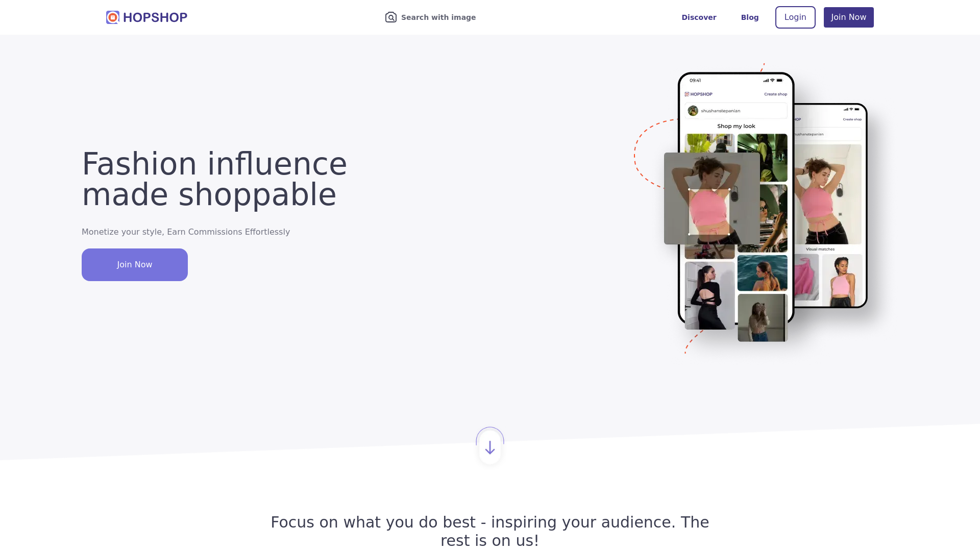This screenshot has height=551, width=980.
Task: Open the Discover menu item
Action: 699,17
